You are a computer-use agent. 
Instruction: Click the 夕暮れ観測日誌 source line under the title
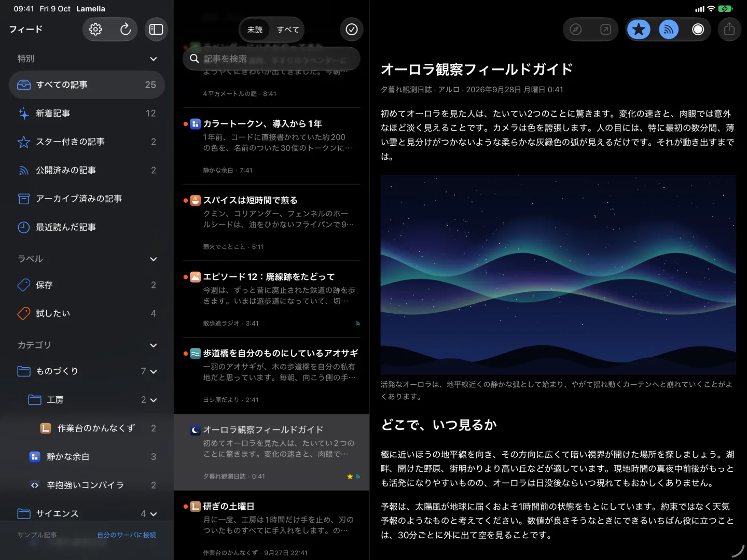[472, 89]
